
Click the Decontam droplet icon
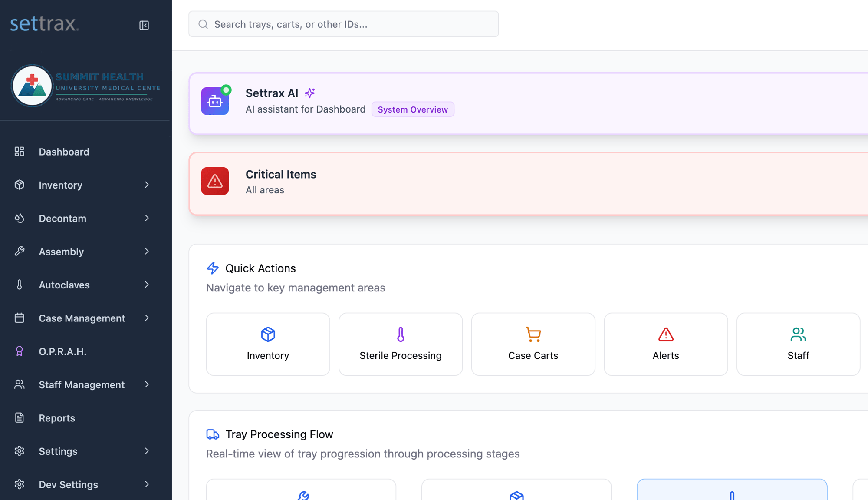[20, 218]
